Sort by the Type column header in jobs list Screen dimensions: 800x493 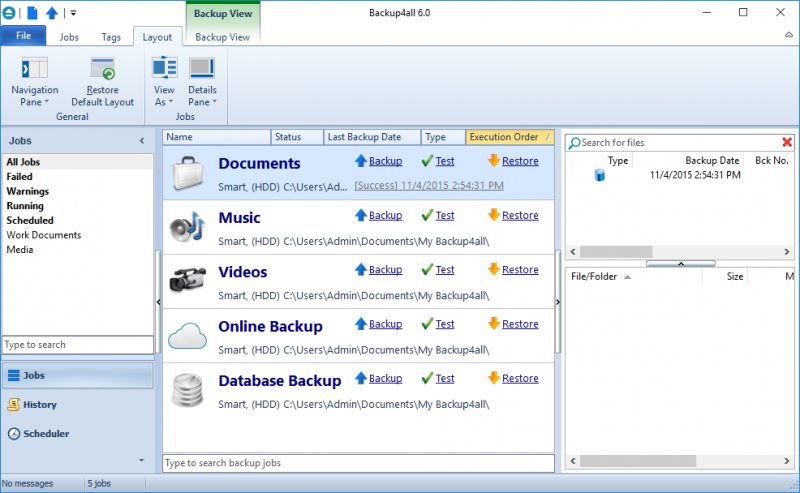443,137
